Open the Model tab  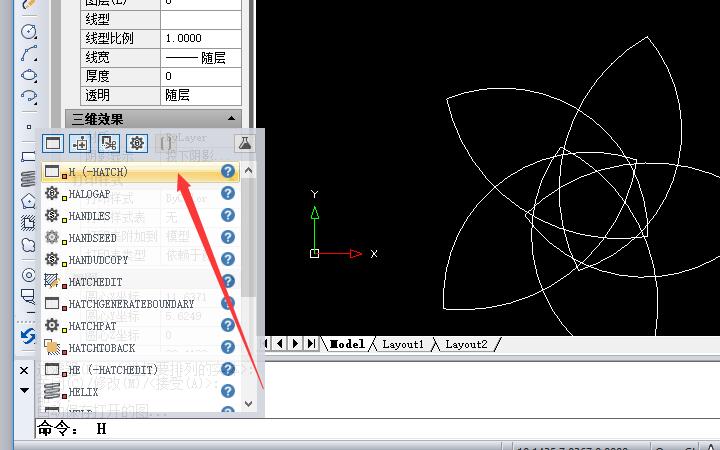tap(346, 344)
